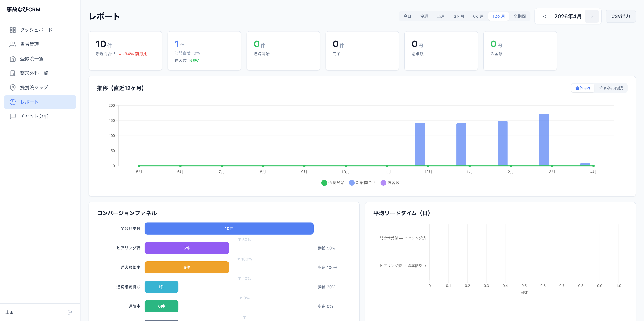Switch chart to チャネル内訳 tab
Viewport: 644px width, 321px height.
click(x=610, y=88)
